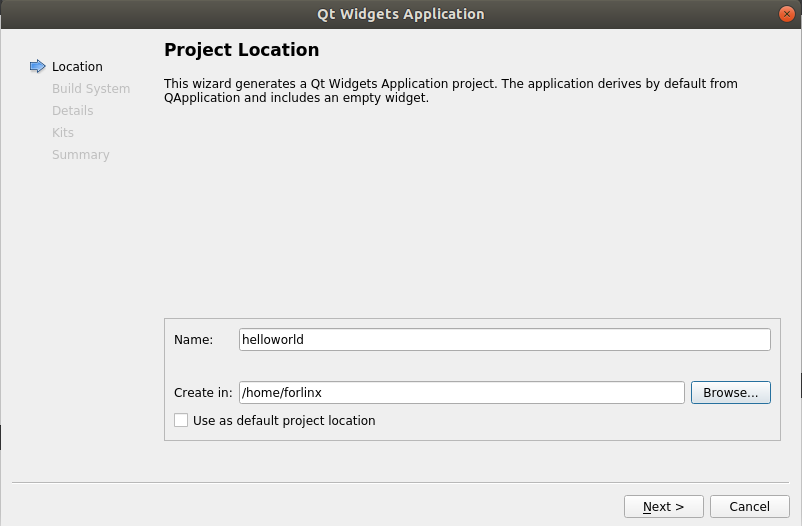Select the Location wizard step
802x526 pixels.
(77, 67)
